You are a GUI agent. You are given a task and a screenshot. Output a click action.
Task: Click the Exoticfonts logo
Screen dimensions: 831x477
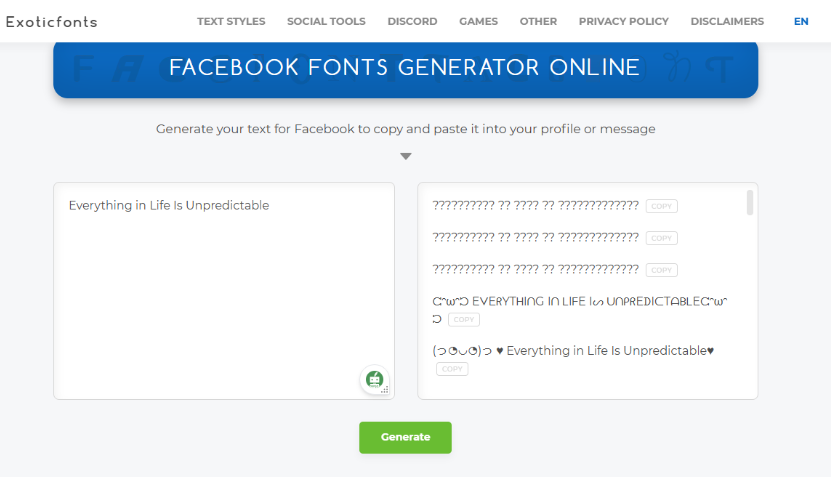(x=51, y=22)
